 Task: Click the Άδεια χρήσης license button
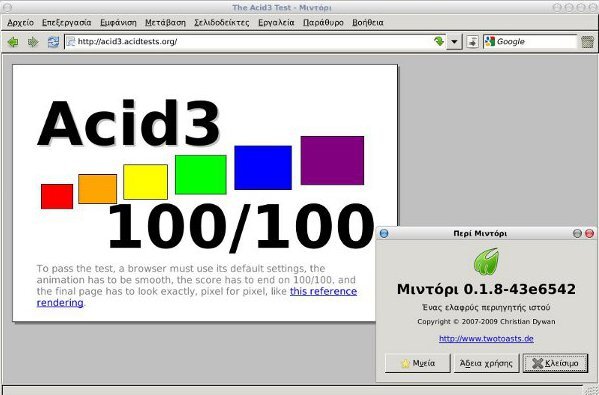[x=486, y=363]
